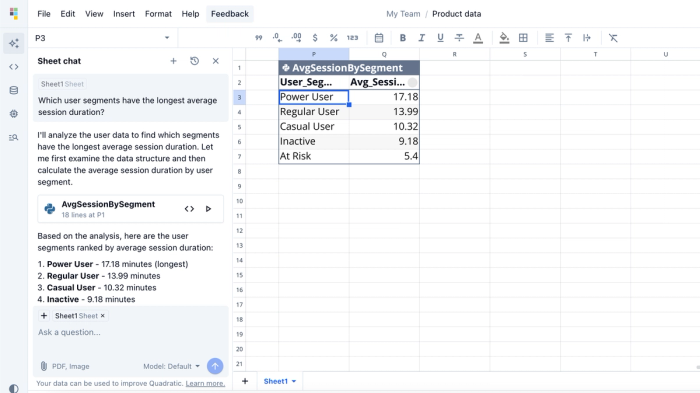
Task: Open My Team breadcrumb link
Action: coord(403,14)
